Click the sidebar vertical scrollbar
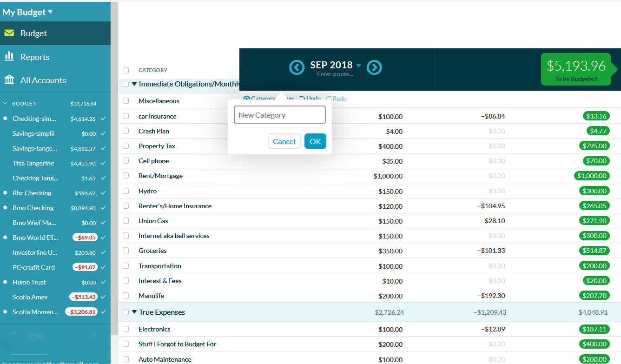The width and height of the screenshot is (621, 364). tap(114, 167)
